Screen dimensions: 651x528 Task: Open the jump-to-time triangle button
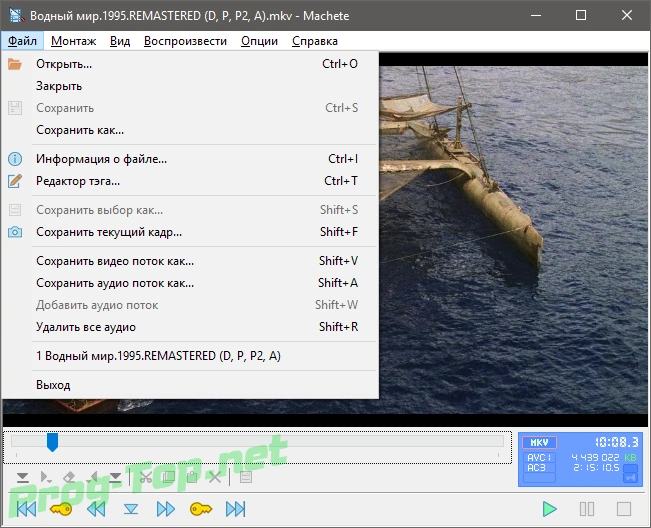pyautogui.click(x=131, y=509)
